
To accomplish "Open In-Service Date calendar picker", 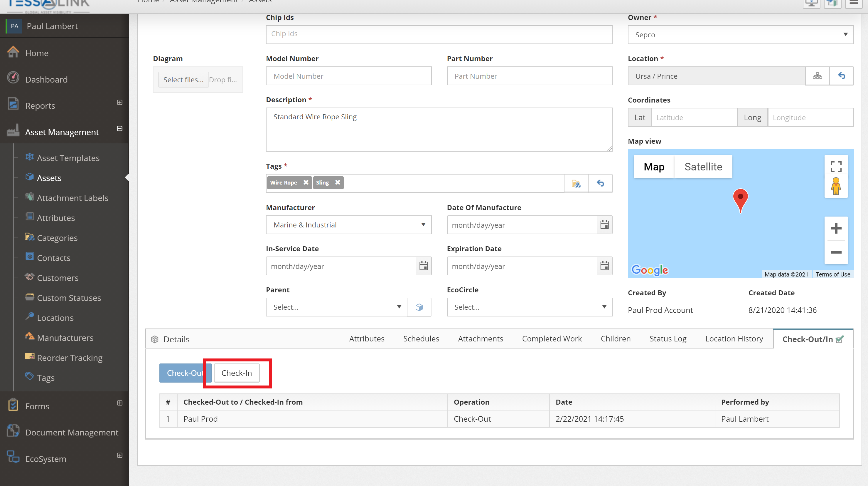I will pyautogui.click(x=424, y=266).
